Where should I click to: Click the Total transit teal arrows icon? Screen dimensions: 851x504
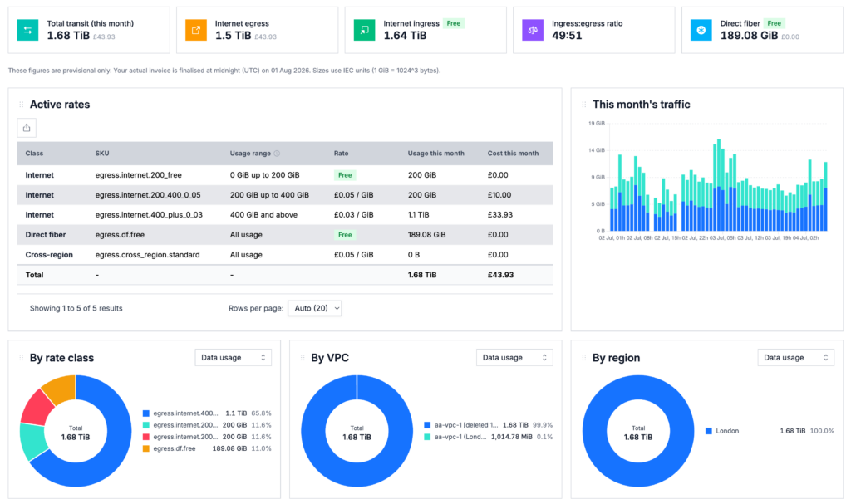(x=27, y=31)
